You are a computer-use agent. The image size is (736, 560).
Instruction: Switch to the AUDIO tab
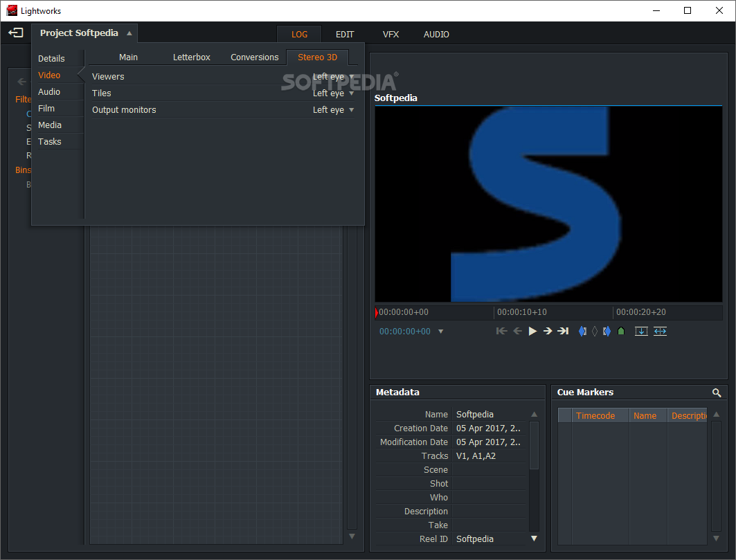click(x=436, y=35)
